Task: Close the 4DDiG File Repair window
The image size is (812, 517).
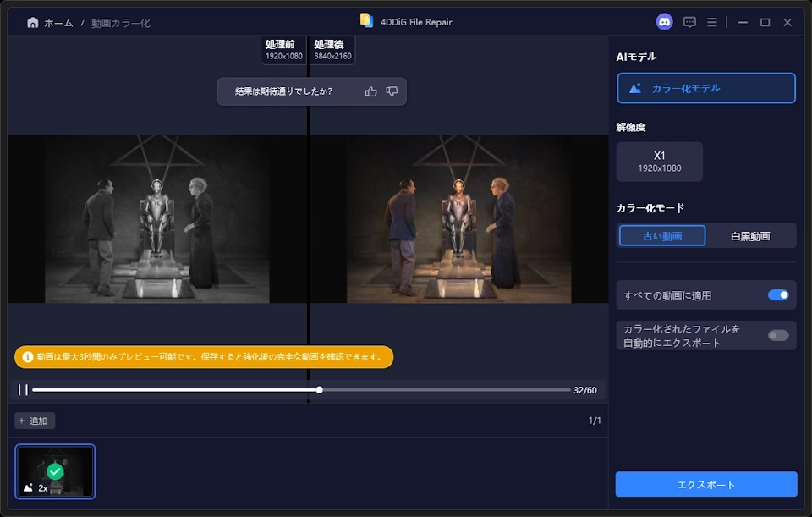Action: tap(787, 22)
